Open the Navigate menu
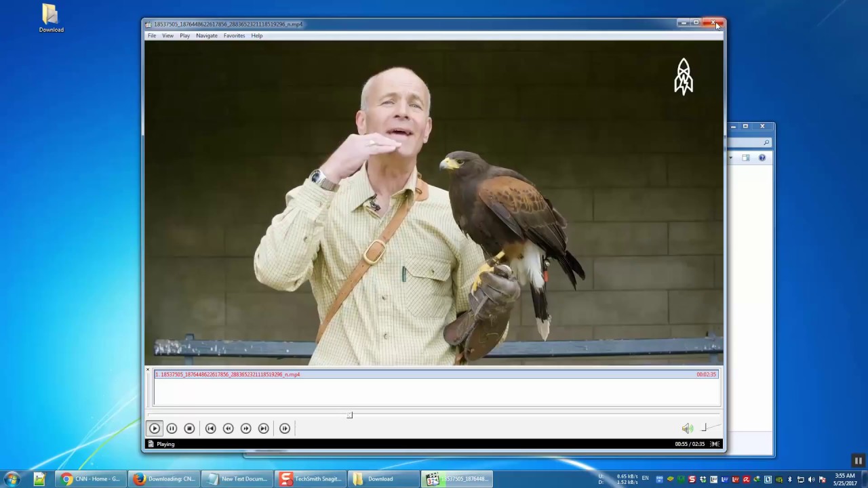This screenshot has height=488, width=868. pyautogui.click(x=207, y=35)
